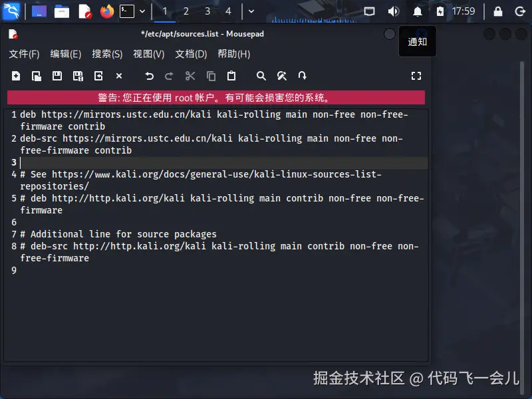The width and height of the screenshot is (532, 399).
Task: Click 'deb-src' at start of line 2
Action: 39,138
